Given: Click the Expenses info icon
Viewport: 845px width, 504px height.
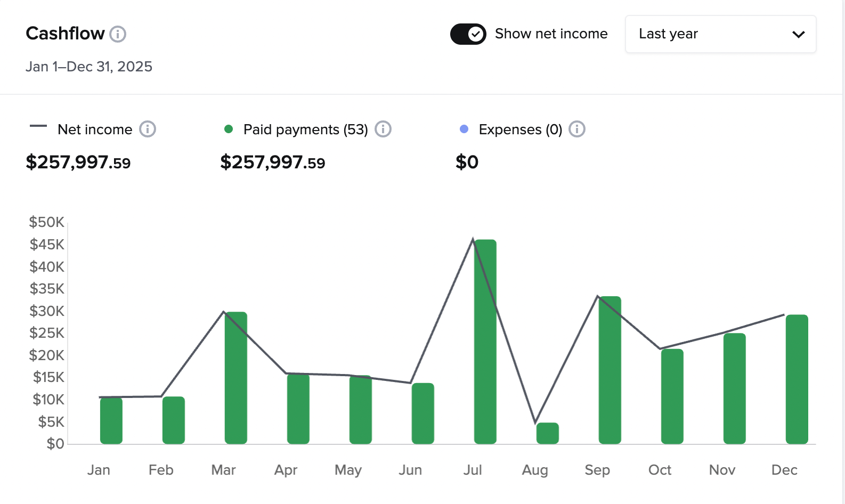Looking at the screenshot, I should (x=577, y=129).
